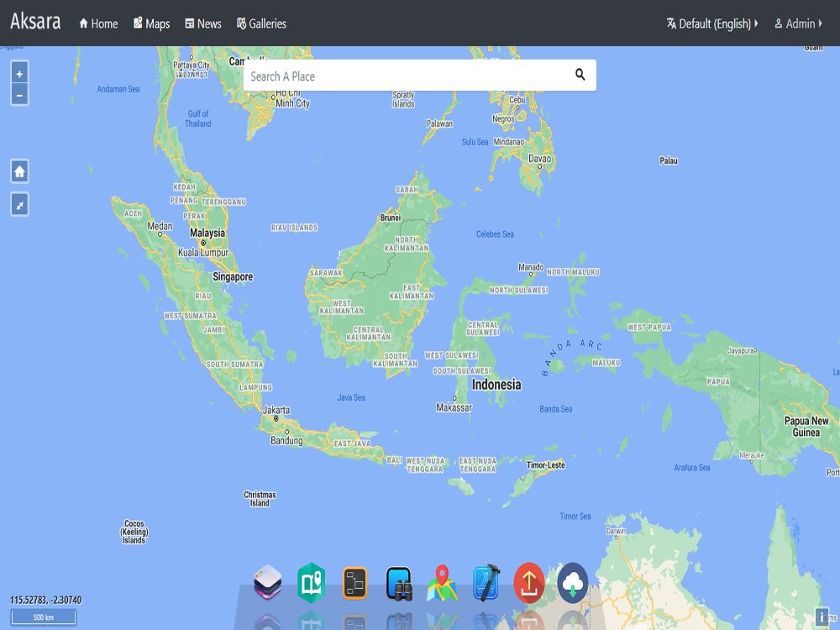840x630 pixels.
Task: Open the map attribution info icon
Action: [822, 617]
